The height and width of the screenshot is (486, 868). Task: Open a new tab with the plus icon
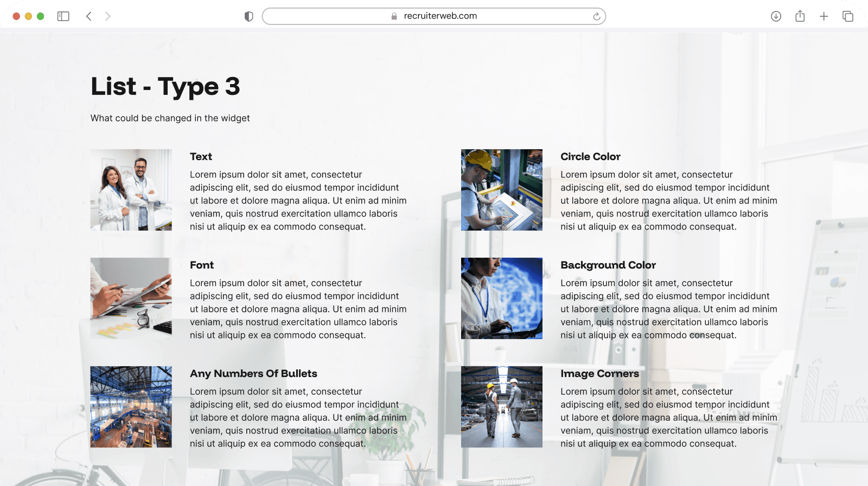(824, 16)
